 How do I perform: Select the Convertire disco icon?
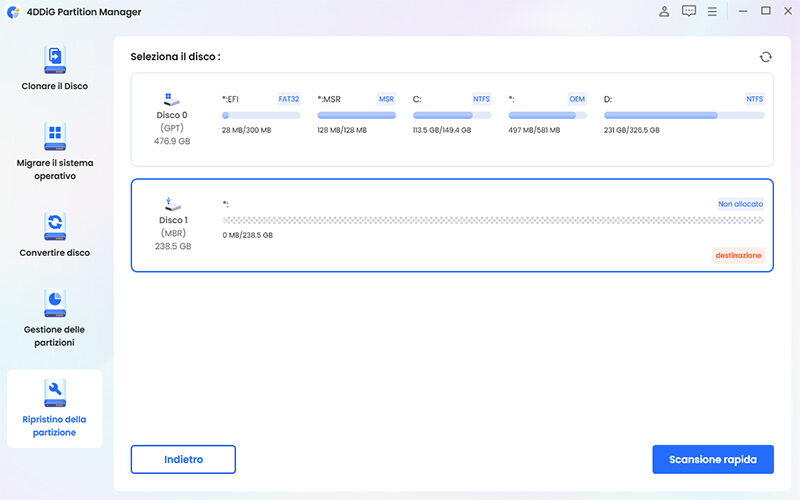point(54,224)
